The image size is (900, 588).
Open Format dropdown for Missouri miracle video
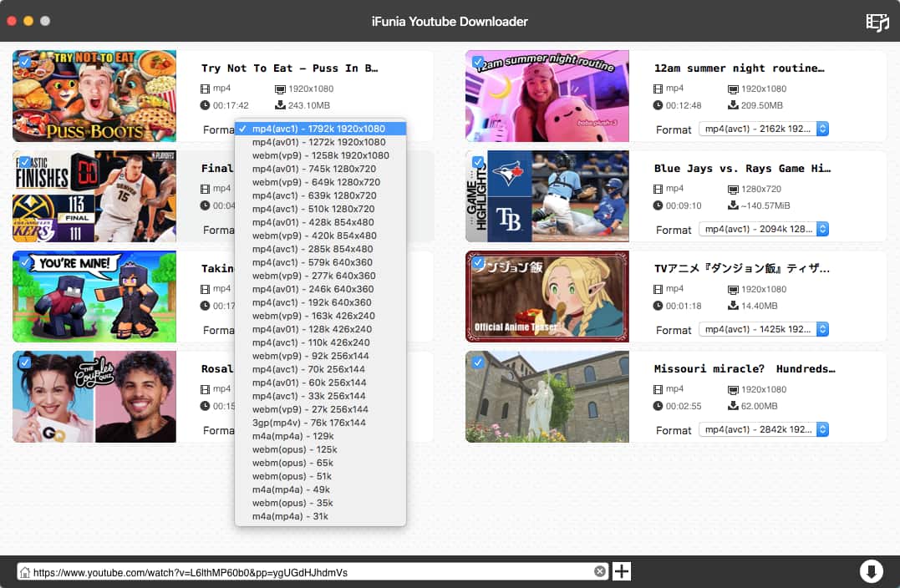pos(763,430)
